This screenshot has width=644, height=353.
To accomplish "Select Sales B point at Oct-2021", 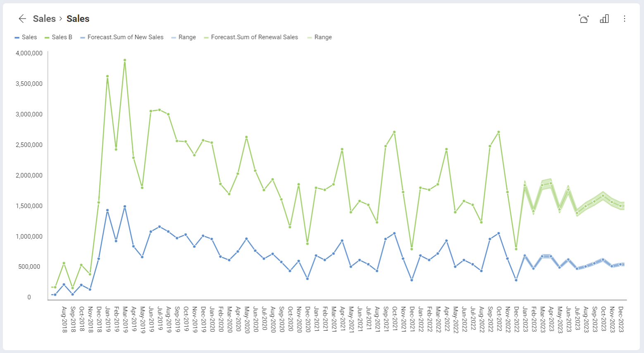I will [x=394, y=132].
